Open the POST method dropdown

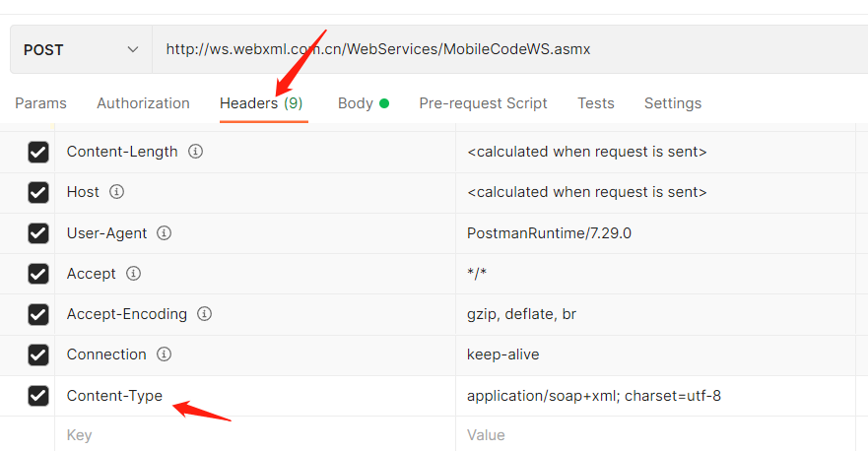pos(81,49)
